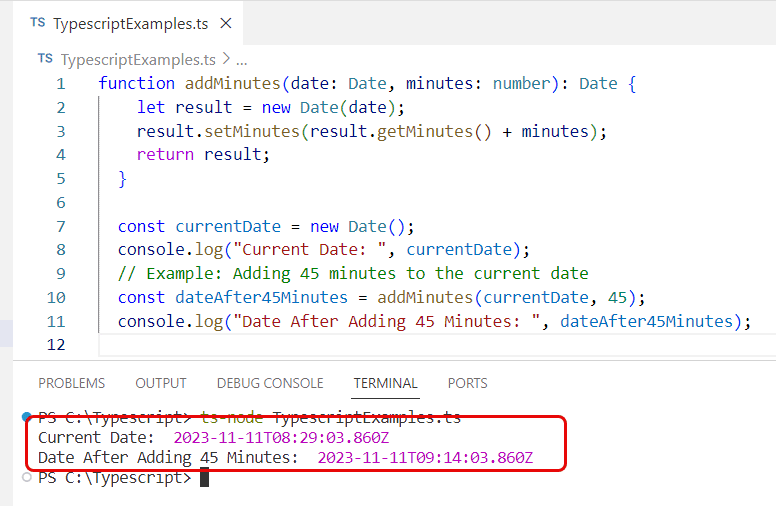Select the TERMINAL panel tab

click(386, 383)
